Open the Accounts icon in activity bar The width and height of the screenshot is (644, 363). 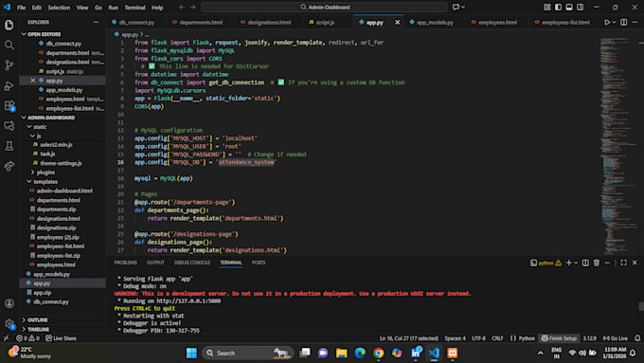9,303
